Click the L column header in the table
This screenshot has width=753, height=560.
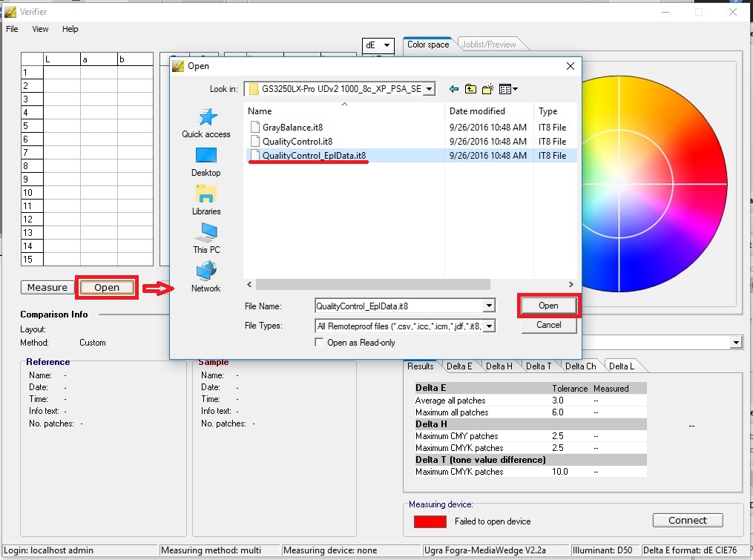coord(62,59)
